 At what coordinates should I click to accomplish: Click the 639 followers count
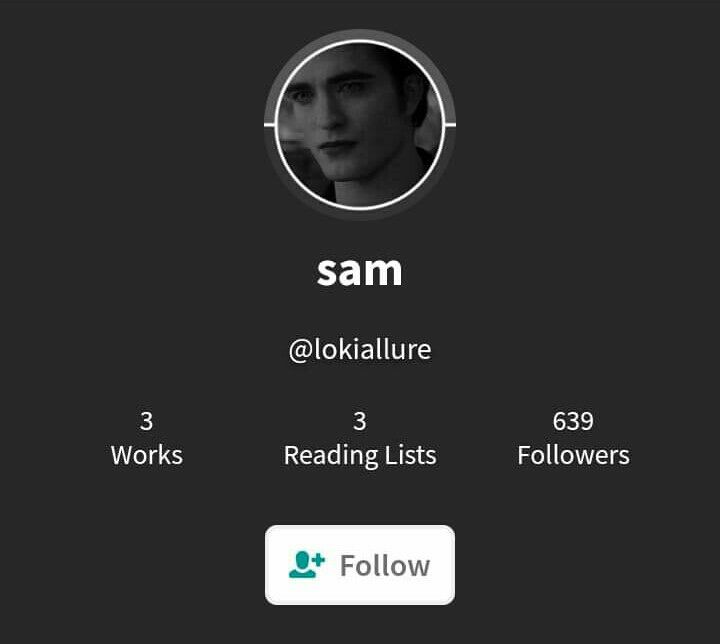[573, 421]
